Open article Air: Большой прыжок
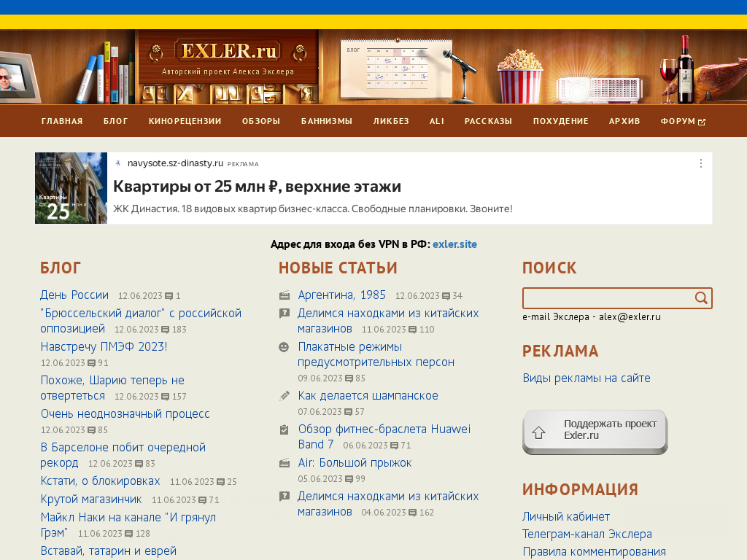 point(355,463)
